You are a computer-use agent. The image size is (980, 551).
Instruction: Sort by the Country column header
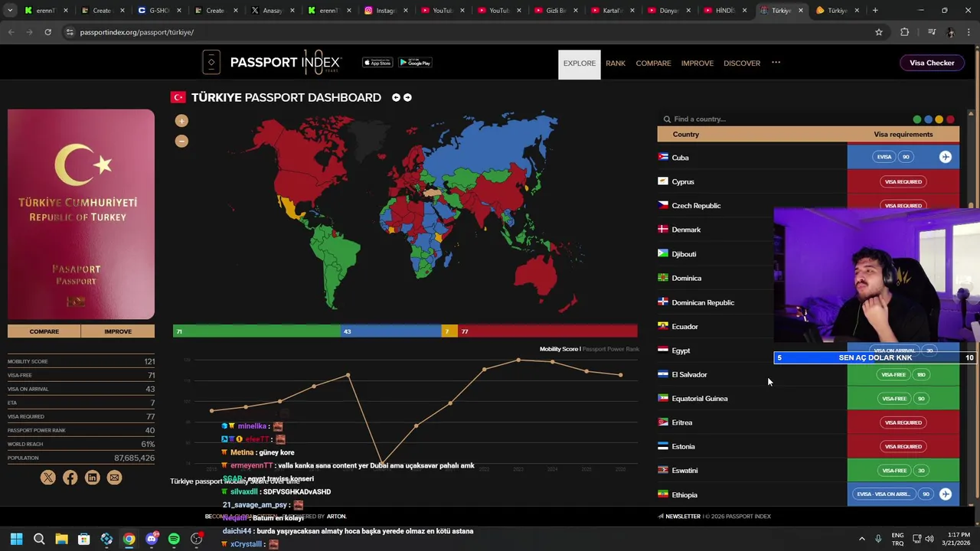[686, 135]
